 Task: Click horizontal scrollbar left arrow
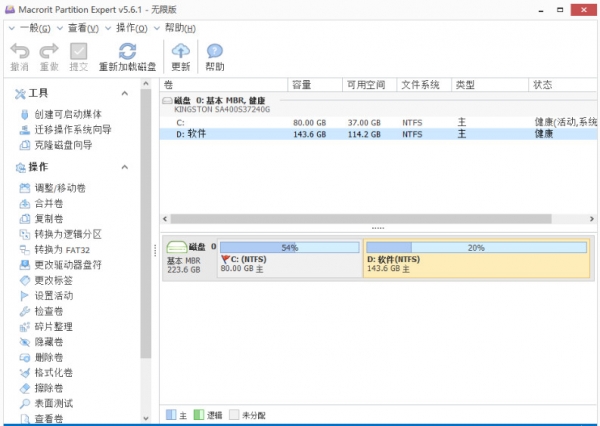point(165,219)
